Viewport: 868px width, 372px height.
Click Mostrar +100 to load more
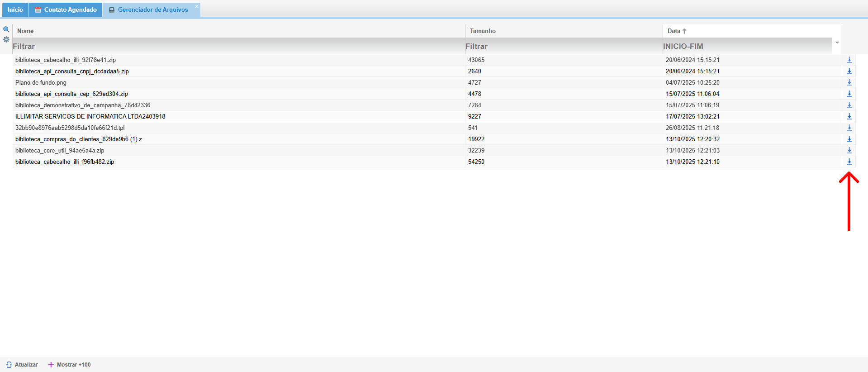coord(70,364)
